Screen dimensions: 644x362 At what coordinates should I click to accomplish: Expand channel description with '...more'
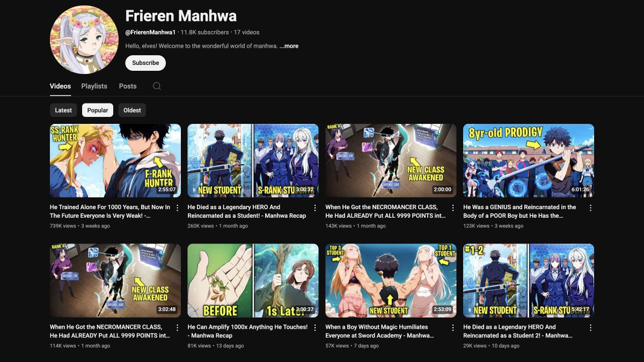click(x=289, y=46)
